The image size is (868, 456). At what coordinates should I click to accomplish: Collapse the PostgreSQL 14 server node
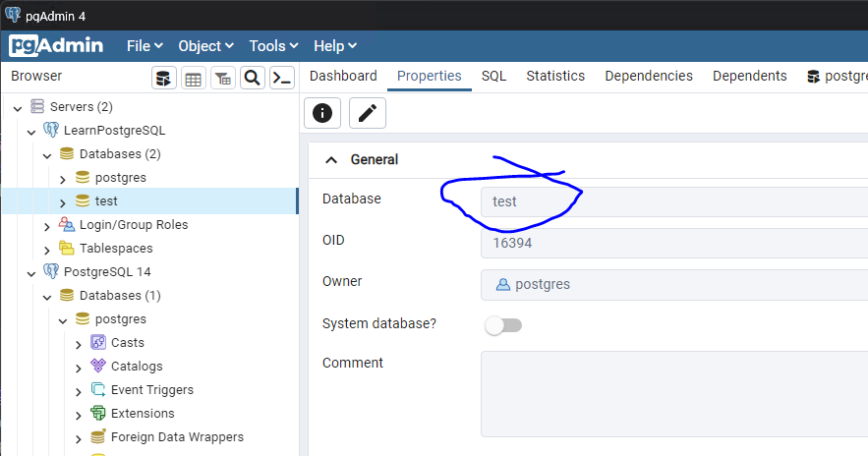(31, 273)
